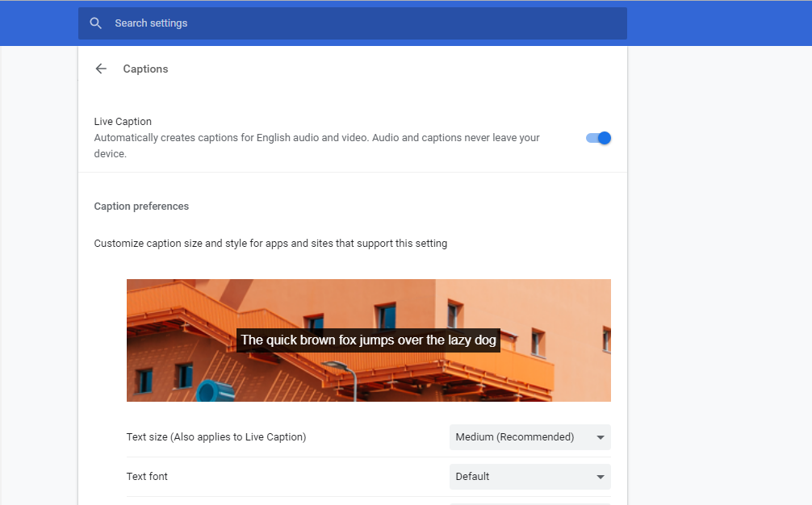Viewport: 812px width, 505px height.
Task: Open the Text font dropdown
Action: click(529, 477)
